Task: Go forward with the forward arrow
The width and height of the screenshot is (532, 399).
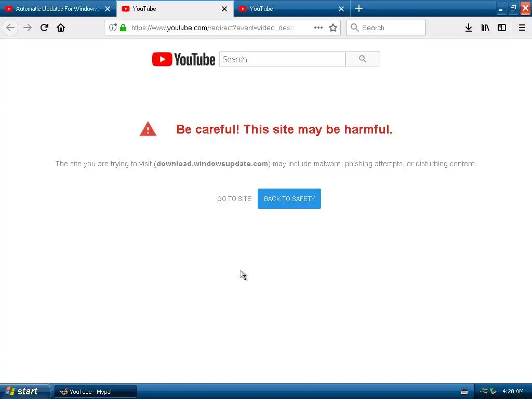Action: tap(28, 28)
